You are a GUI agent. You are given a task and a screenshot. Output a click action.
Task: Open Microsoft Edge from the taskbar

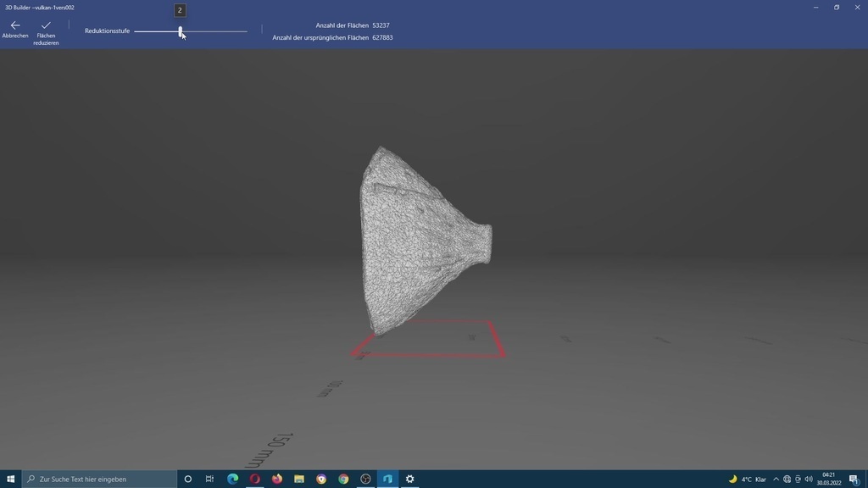[231, 479]
